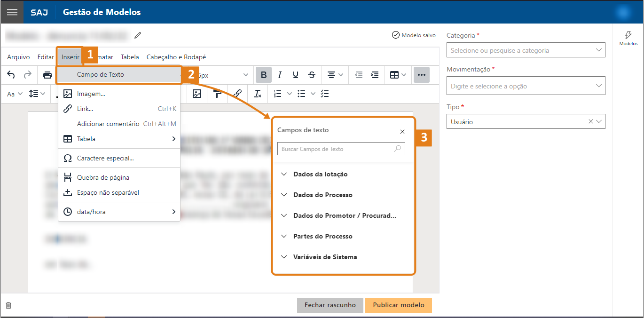This screenshot has width=644, height=318.
Task: Open the Categoria dropdown
Action: tap(525, 50)
